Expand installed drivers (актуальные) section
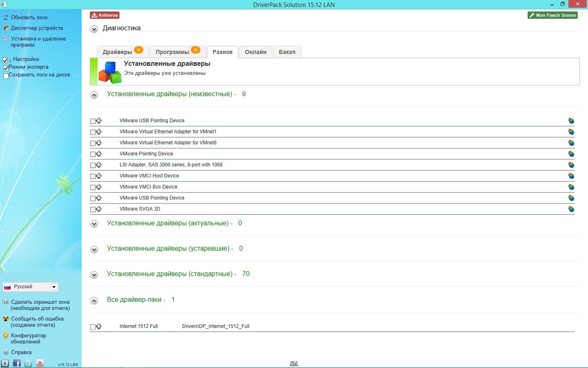 click(x=94, y=224)
